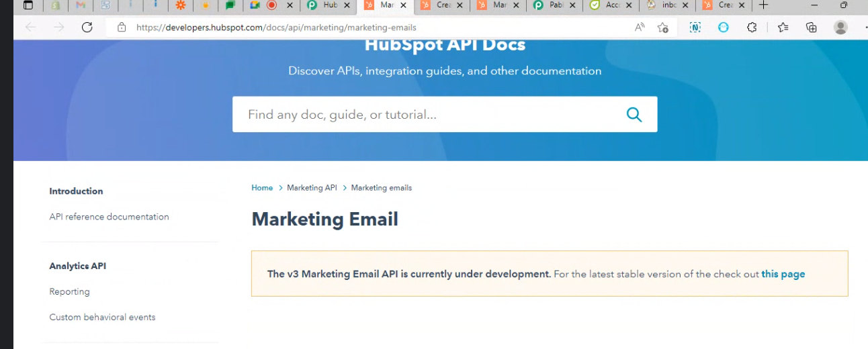Close the 'Pabl' tab

tap(574, 5)
